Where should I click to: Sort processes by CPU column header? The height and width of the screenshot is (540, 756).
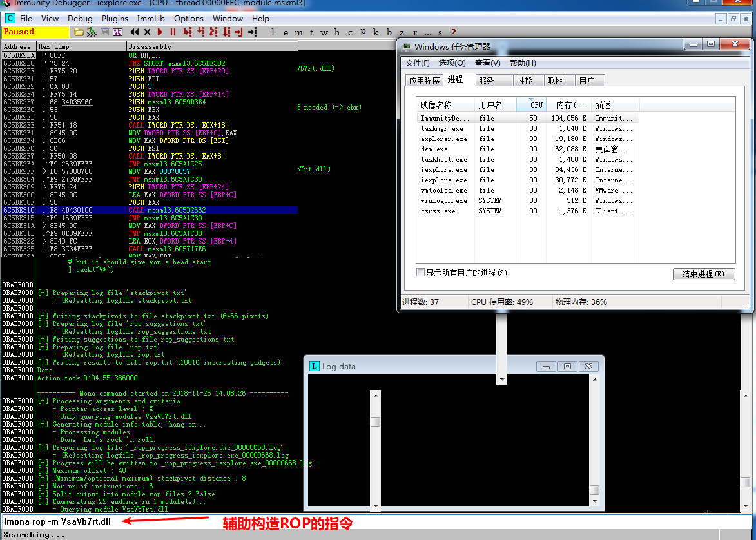tap(531, 104)
